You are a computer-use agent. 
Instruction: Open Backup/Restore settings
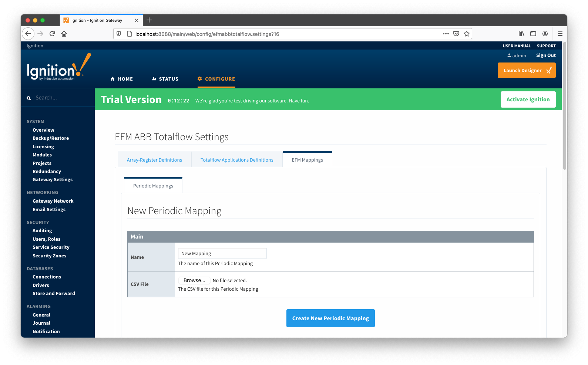pyautogui.click(x=51, y=138)
